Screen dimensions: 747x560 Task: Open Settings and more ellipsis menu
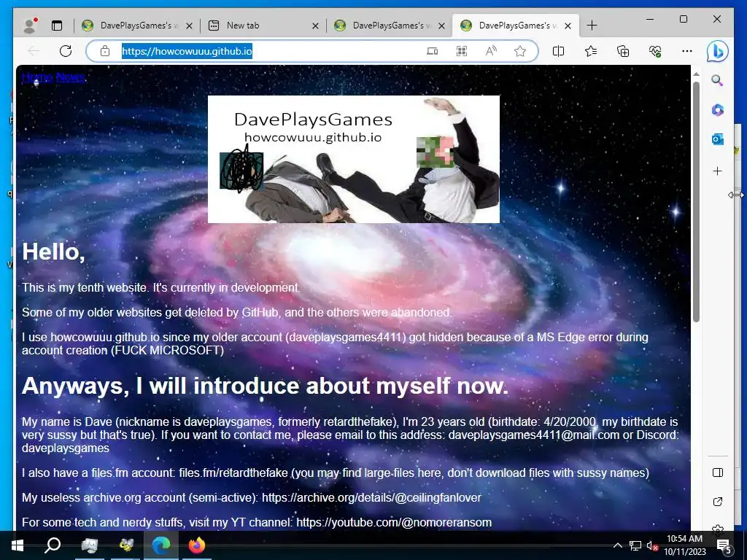[x=687, y=51]
